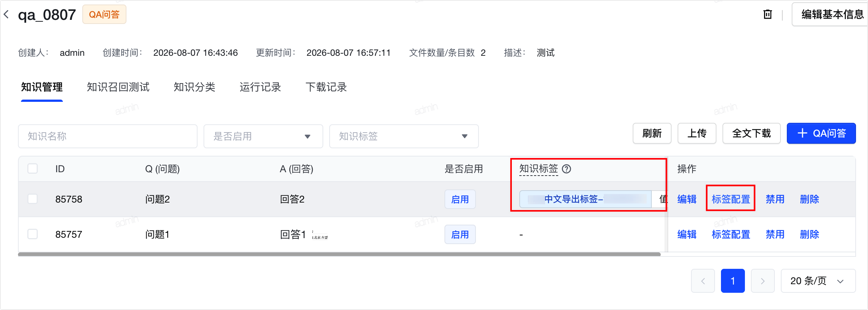Click 禁用 for row 85757
This screenshot has height=310, width=868.
tap(775, 234)
